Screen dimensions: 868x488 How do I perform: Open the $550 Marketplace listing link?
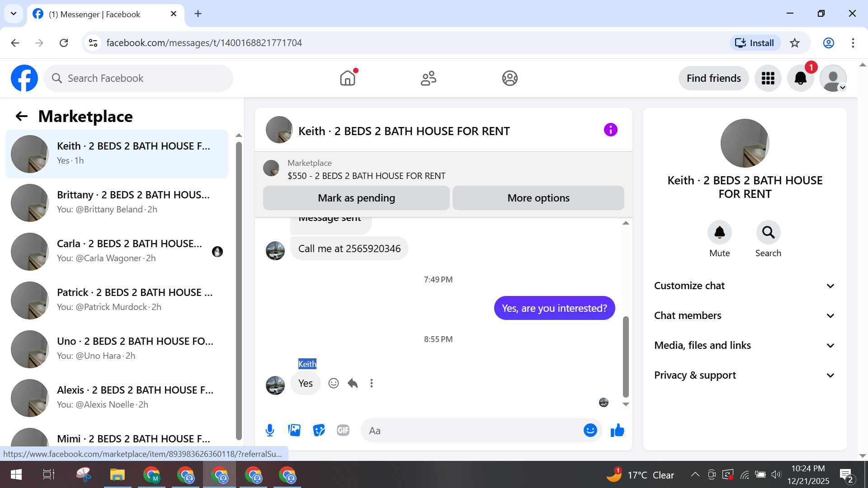click(367, 176)
